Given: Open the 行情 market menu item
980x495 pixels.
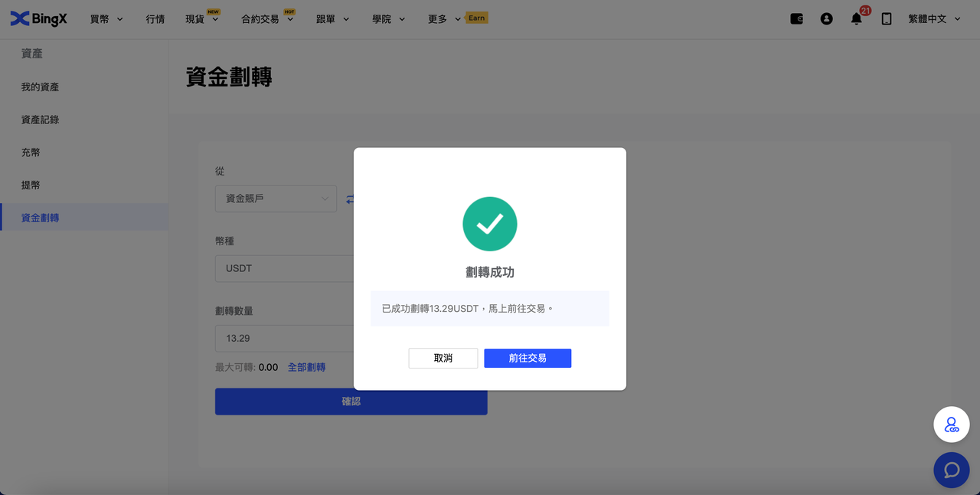Looking at the screenshot, I should [x=155, y=18].
